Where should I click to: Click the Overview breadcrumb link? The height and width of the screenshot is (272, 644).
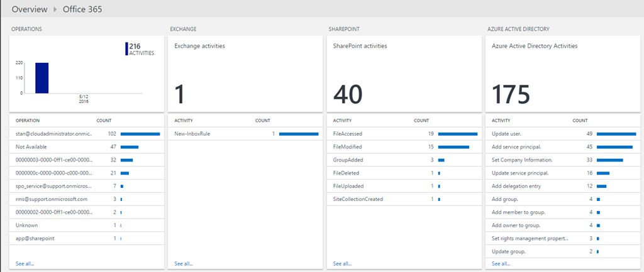pos(30,9)
